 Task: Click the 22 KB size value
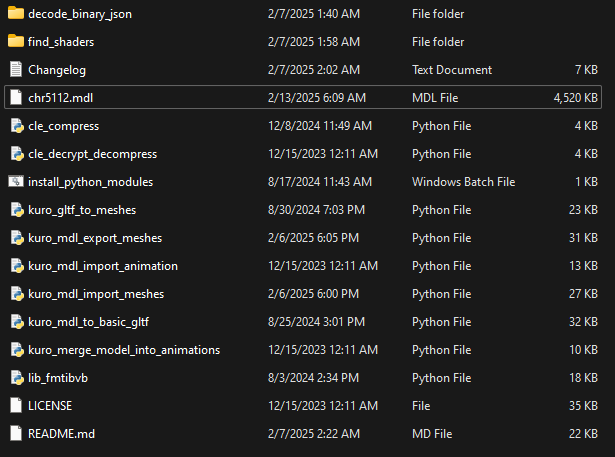pos(583,434)
